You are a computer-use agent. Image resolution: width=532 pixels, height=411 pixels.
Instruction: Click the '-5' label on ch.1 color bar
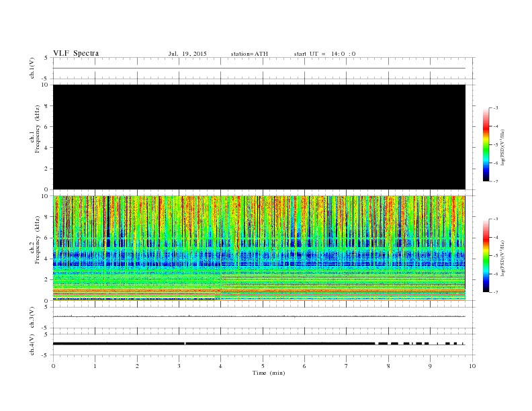click(x=496, y=145)
